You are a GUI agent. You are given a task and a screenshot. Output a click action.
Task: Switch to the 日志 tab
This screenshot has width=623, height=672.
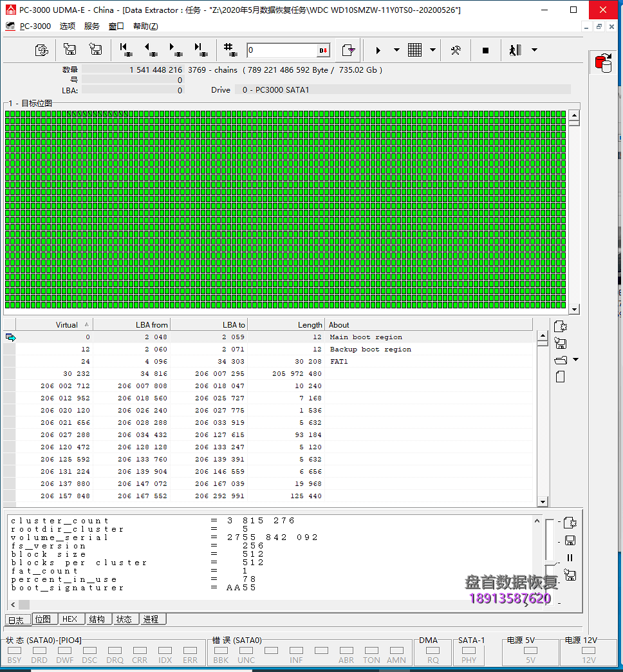pos(17,620)
